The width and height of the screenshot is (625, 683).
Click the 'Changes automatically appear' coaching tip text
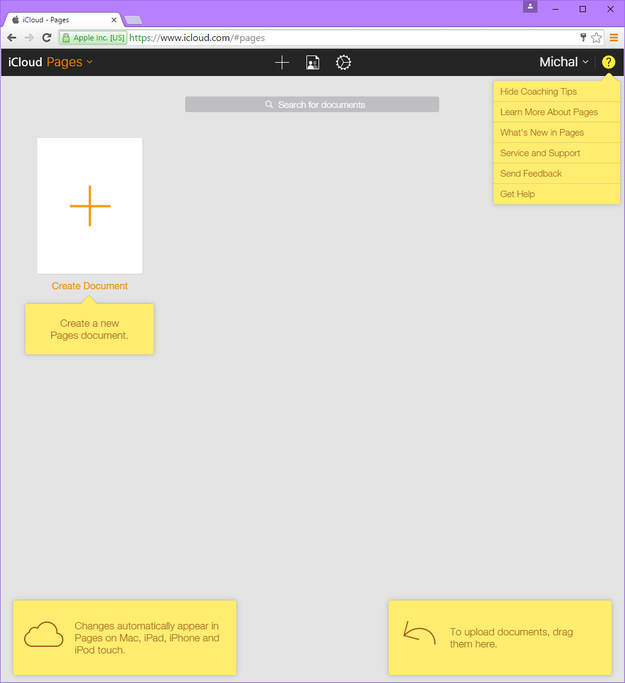[147, 638]
